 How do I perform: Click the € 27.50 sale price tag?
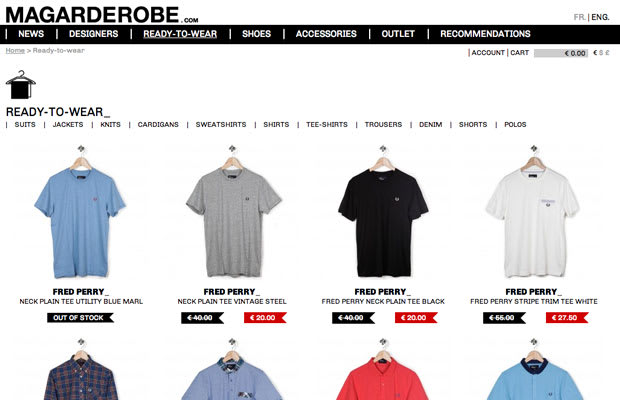pyautogui.click(x=567, y=318)
